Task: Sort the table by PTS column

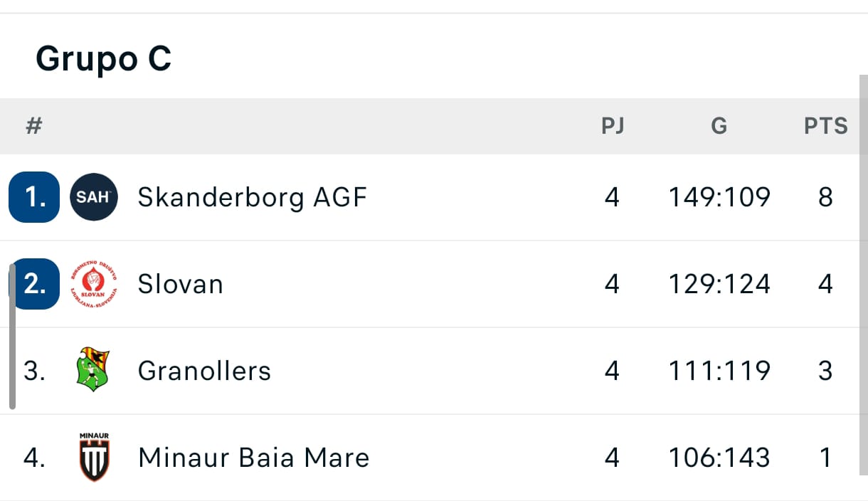Action: click(x=826, y=126)
